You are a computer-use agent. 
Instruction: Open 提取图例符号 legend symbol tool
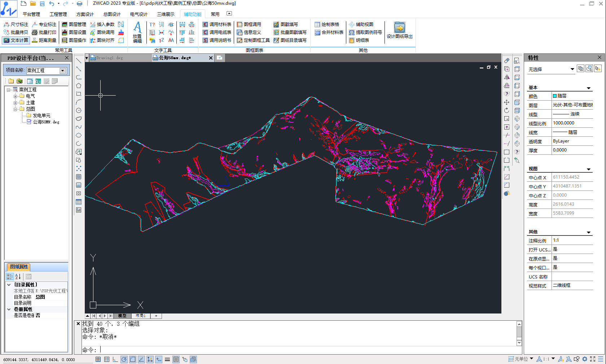(365, 32)
